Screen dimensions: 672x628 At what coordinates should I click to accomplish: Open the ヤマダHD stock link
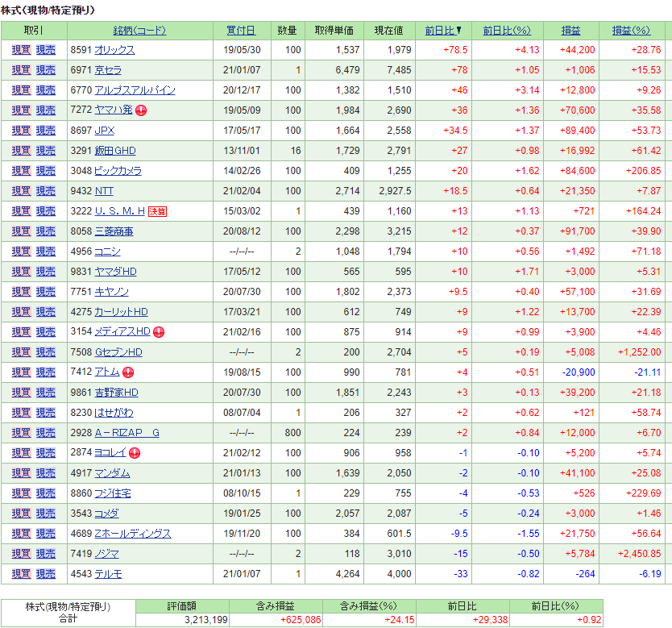[115, 272]
